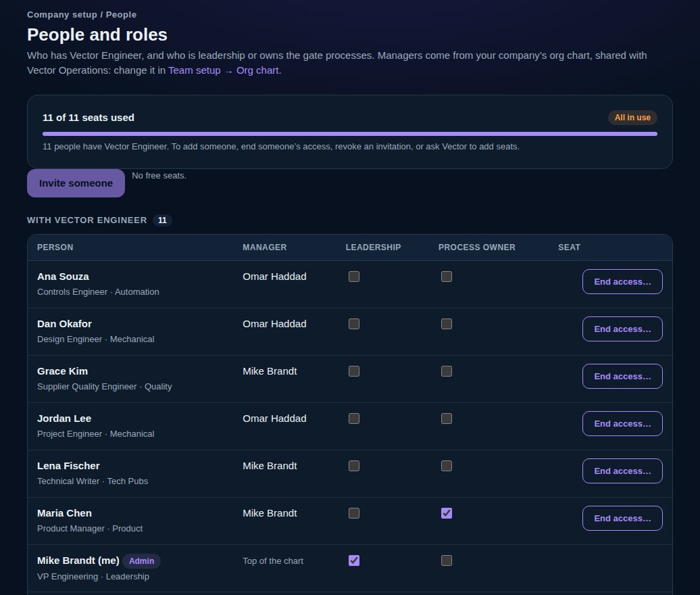Viewport: 700px width, 595px height.
Task: Click the Admin badge beside Mike Brandt
Action: [141, 561]
